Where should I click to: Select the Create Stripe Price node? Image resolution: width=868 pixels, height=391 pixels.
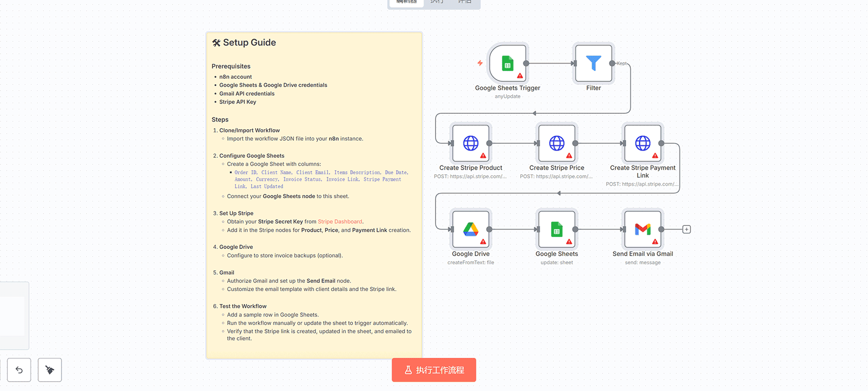point(556,143)
